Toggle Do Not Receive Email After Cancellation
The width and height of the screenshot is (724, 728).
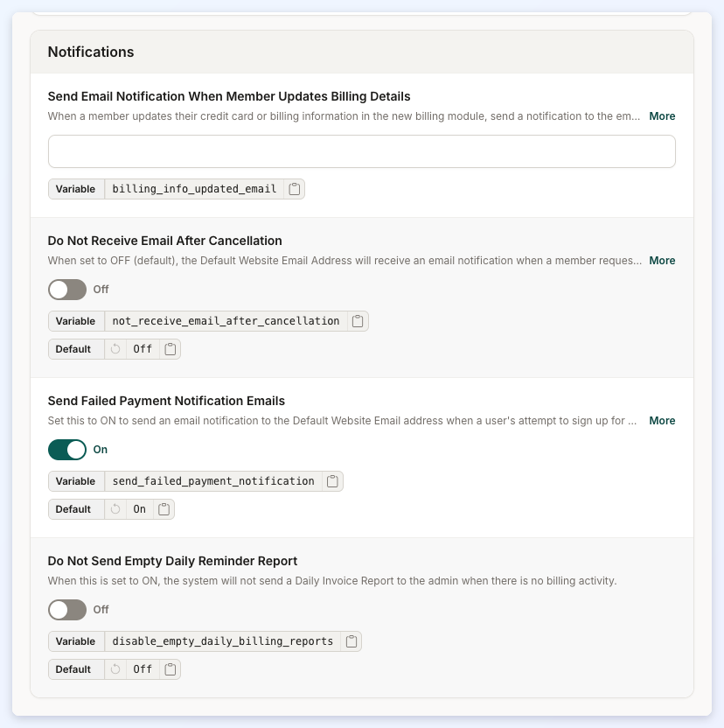coord(67,290)
